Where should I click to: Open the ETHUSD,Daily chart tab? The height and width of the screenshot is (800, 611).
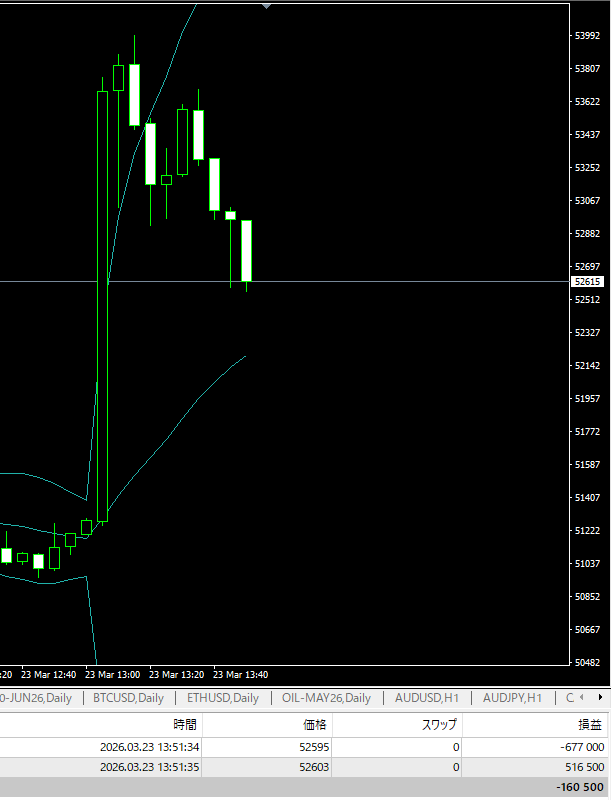[222, 698]
